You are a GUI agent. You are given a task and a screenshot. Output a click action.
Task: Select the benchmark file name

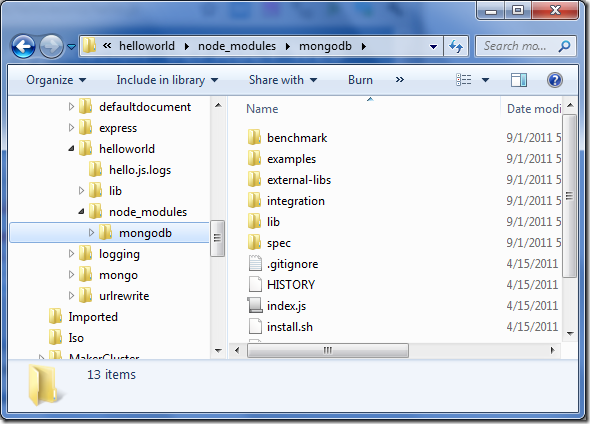click(297, 138)
